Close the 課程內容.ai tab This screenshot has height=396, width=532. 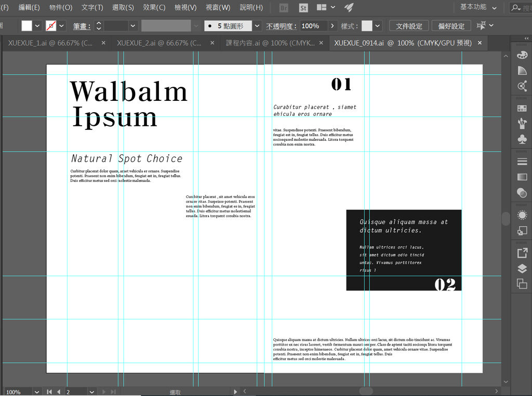click(321, 43)
